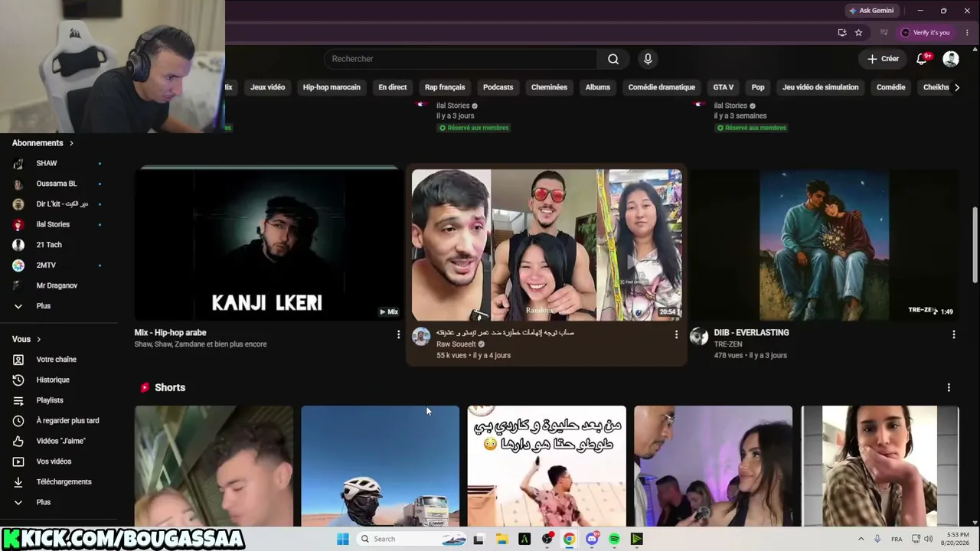The image size is (980, 551).
Task: Click the YouTube Rechercher search field
Action: pyautogui.click(x=460, y=59)
